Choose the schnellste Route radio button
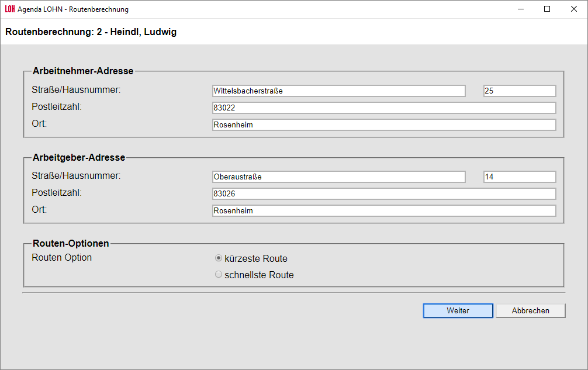 tap(219, 275)
